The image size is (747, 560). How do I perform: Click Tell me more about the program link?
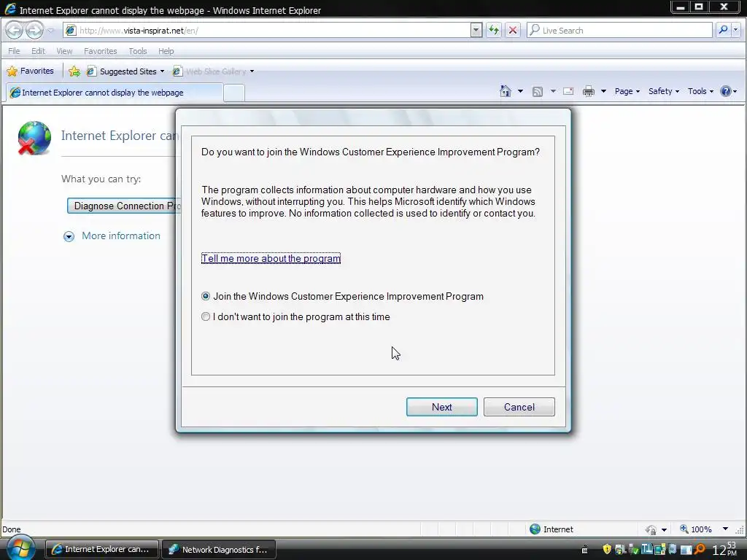pos(271,258)
